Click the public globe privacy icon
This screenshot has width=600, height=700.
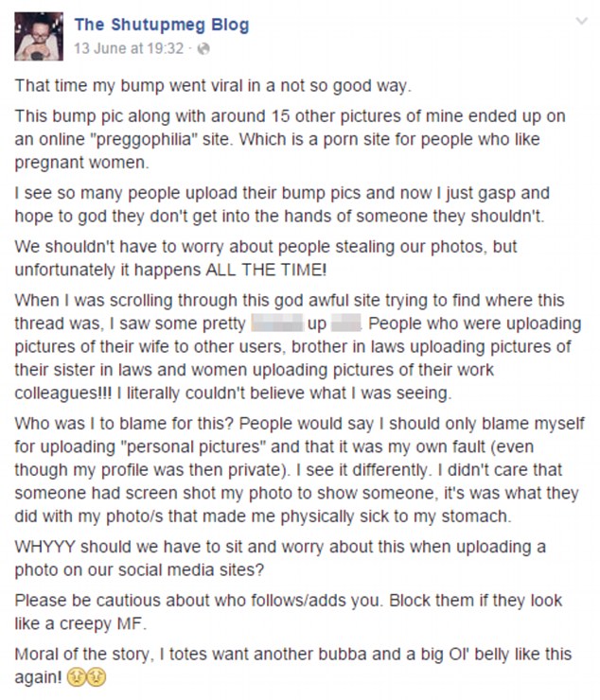pyautogui.click(x=202, y=47)
